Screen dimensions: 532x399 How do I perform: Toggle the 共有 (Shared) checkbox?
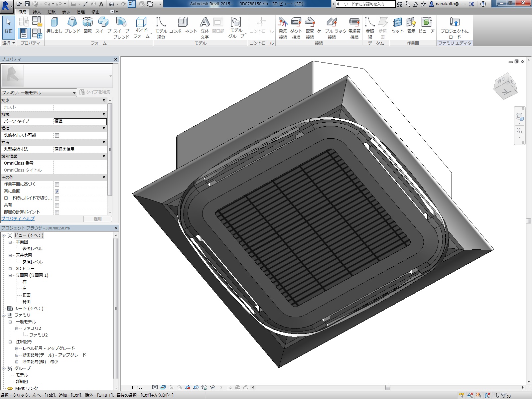tap(57, 205)
